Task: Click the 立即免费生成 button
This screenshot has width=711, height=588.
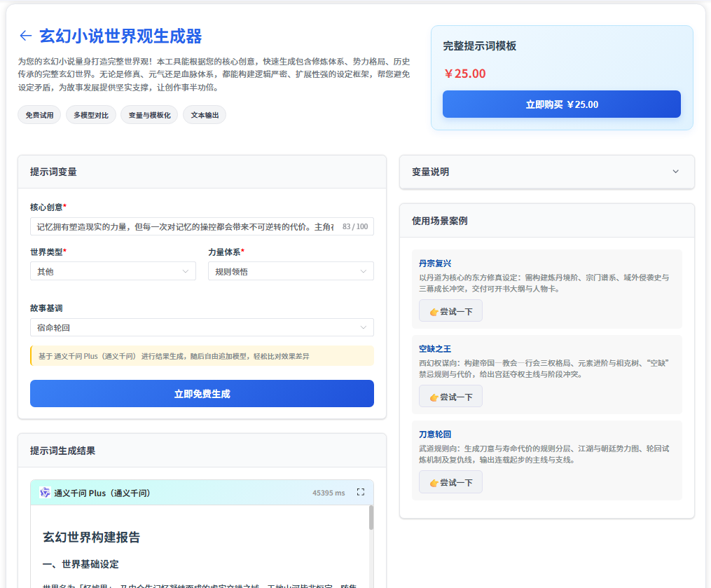Action: tap(202, 394)
